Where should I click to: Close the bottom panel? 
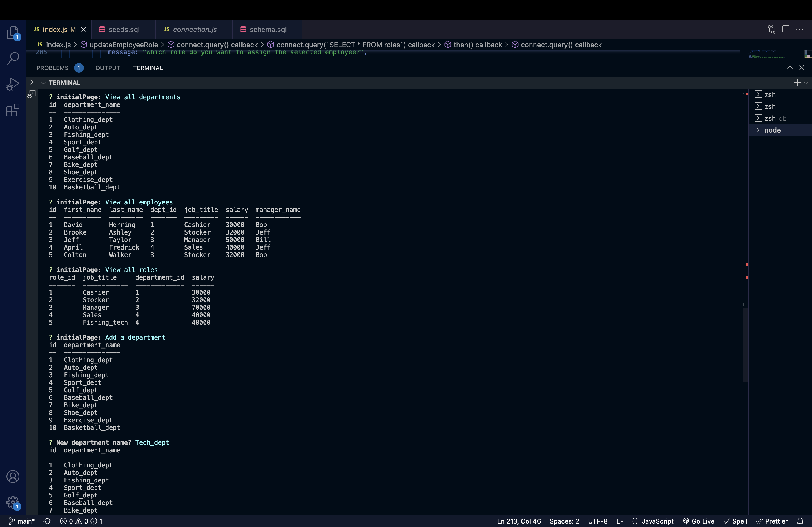(802, 68)
